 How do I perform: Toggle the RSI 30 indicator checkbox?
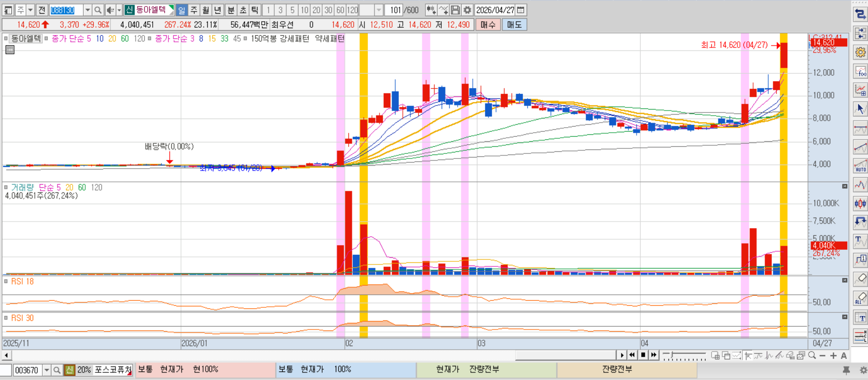pos(6,318)
